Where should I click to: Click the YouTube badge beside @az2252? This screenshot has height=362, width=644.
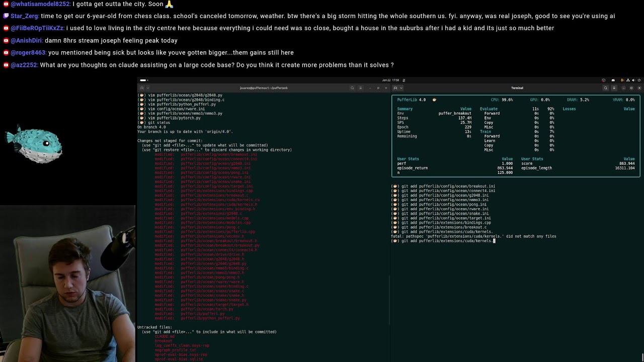click(x=6, y=65)
